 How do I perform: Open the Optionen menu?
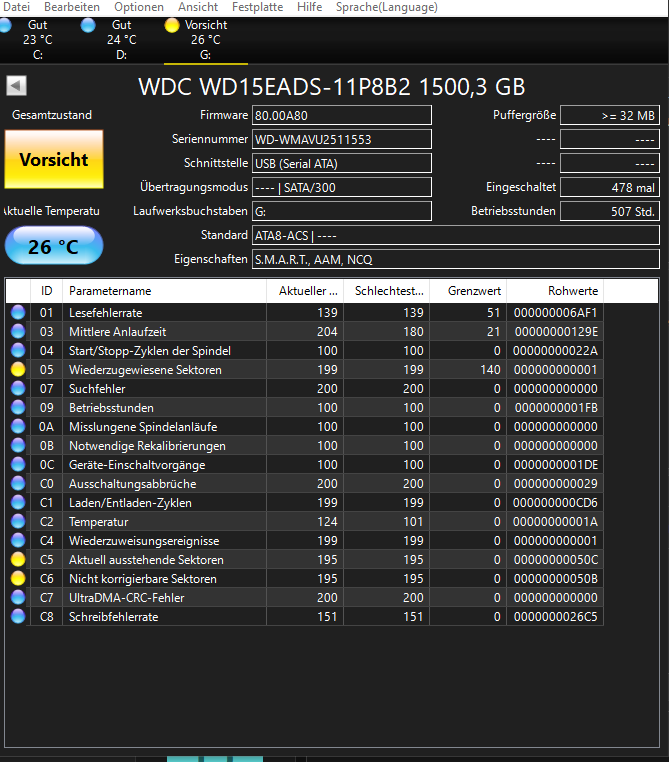coord(139,7)
